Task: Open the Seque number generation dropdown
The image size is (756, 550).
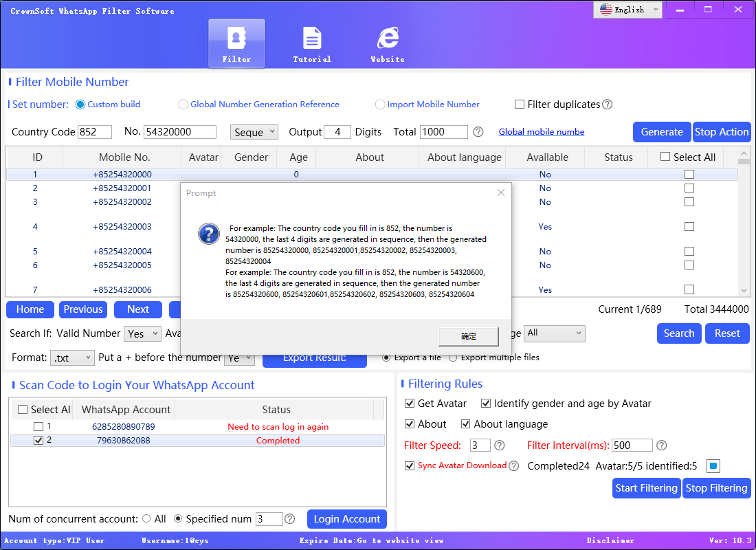Action: pyautogui.click(x=254, y=131)
